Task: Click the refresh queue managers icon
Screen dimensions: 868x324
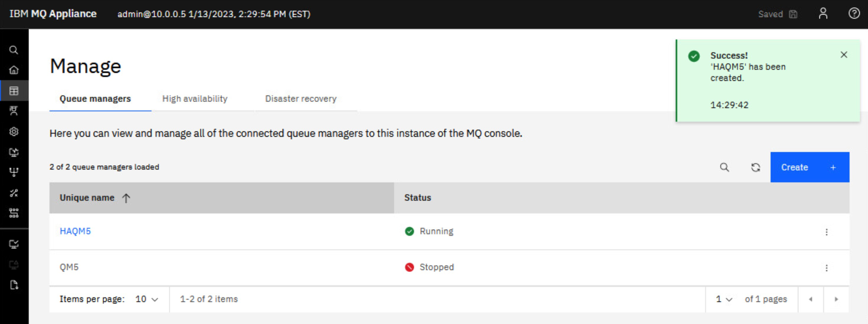Action: (755, 167)
